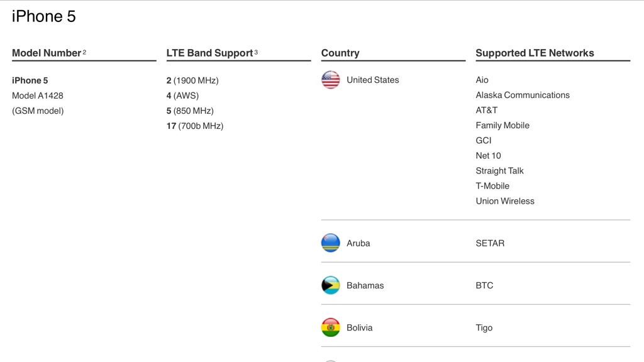
Task: Click the LTE Band Support column header
Action: [x=209, y=53]
